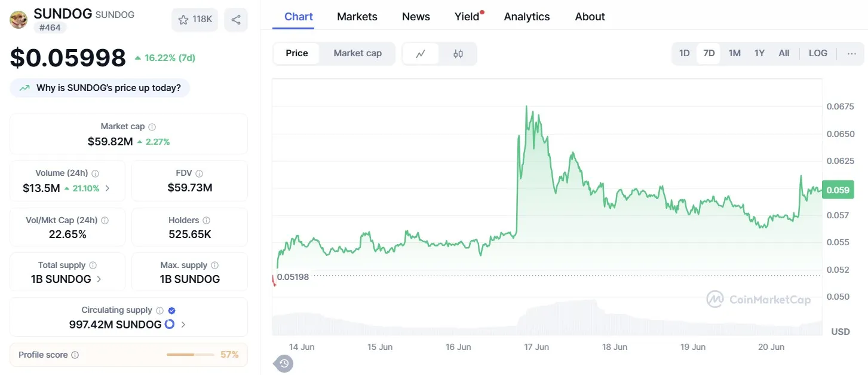Set chart range to 1D

(684, 53)
